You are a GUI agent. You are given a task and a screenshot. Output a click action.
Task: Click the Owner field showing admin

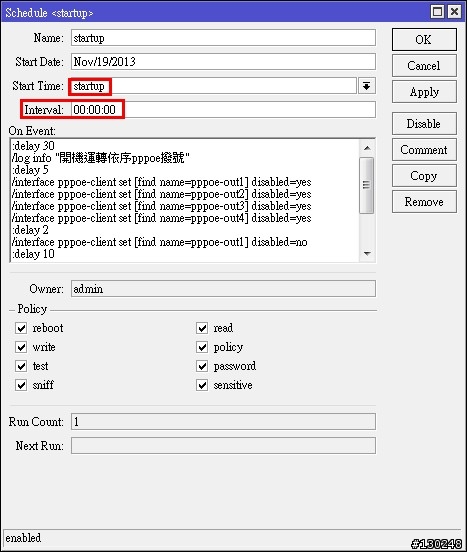click(x=223, y=289)
